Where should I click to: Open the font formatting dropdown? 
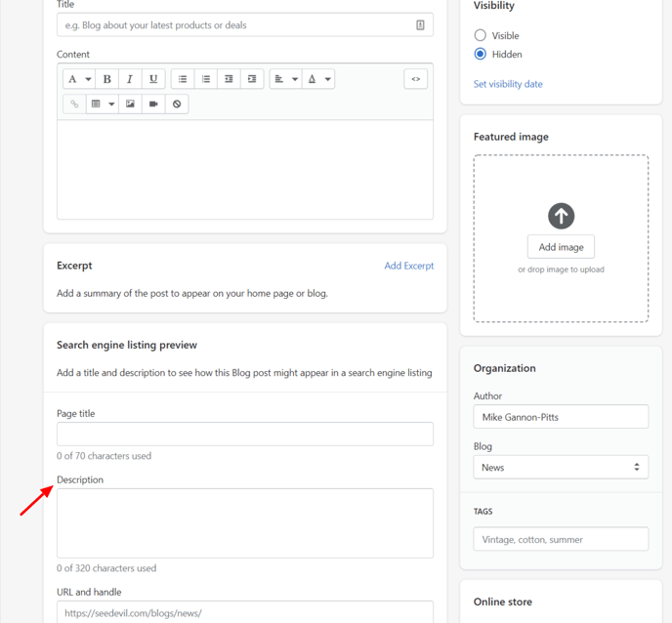click(x=79, y=79)
